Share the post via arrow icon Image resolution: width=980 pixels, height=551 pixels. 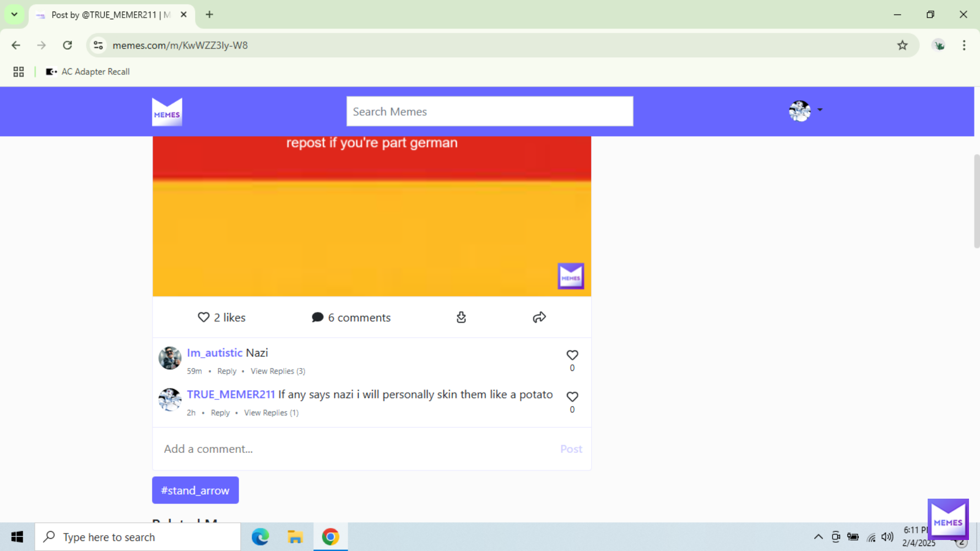click(x=539, y=317)
